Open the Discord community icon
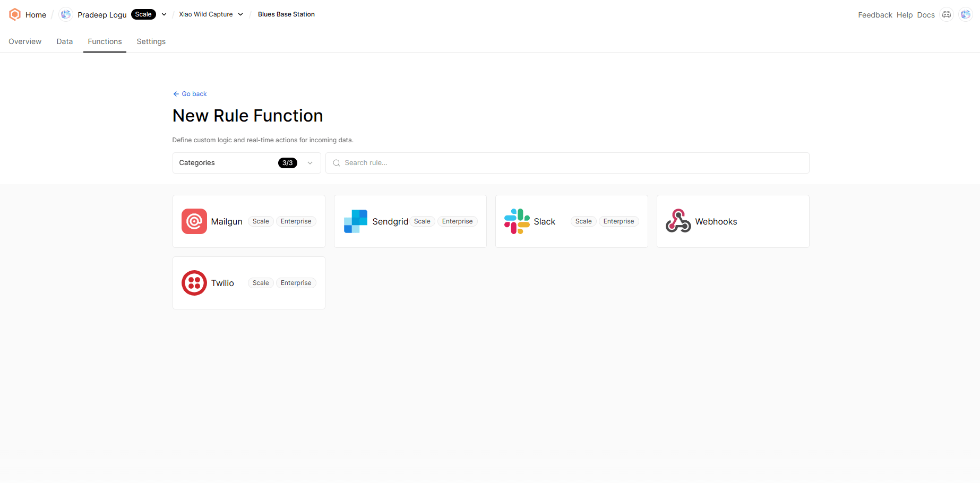The height and width of the screenshot is (483, 980). [x=947, y=14]
